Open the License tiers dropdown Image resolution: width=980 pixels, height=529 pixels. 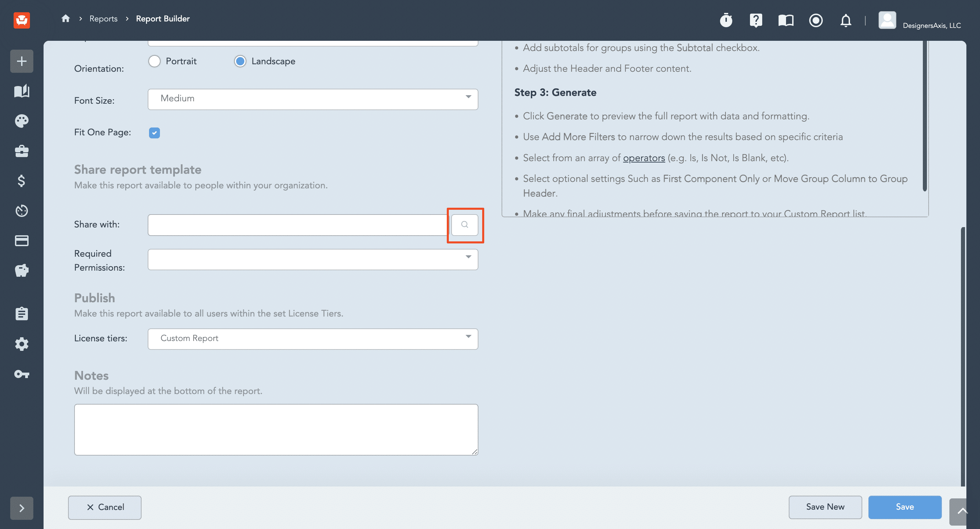coord(313,339)
